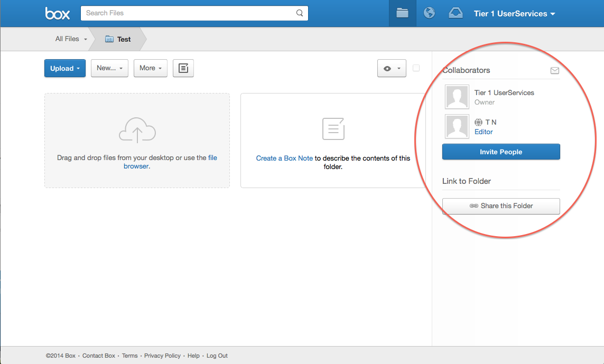Click T N collaborator avatar
Viewport: 604px width, 364px height.
pos(457,126)
